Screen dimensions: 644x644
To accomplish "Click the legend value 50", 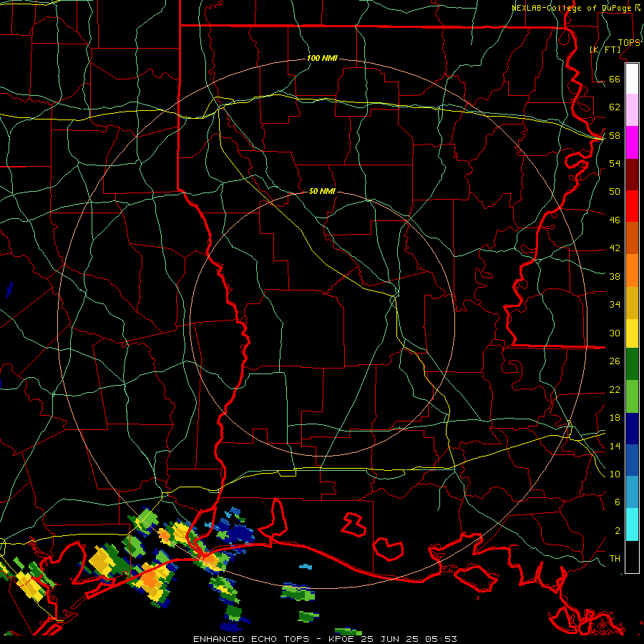I will [x=615, y=191].
